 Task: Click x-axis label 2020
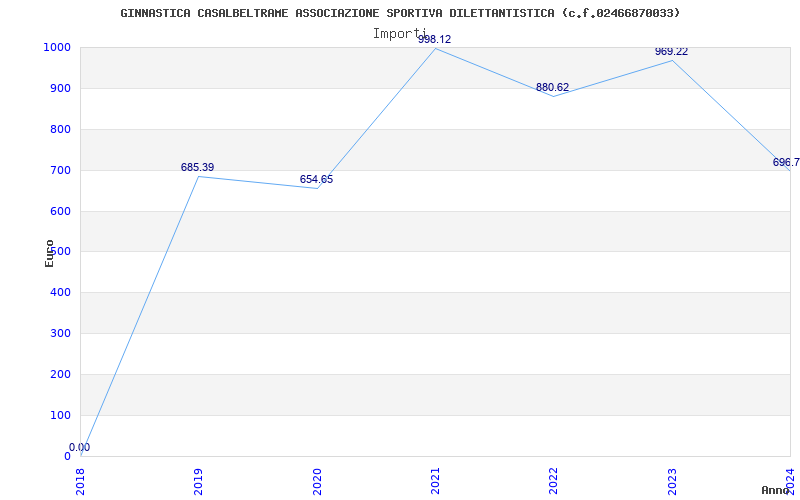[317, 480]
